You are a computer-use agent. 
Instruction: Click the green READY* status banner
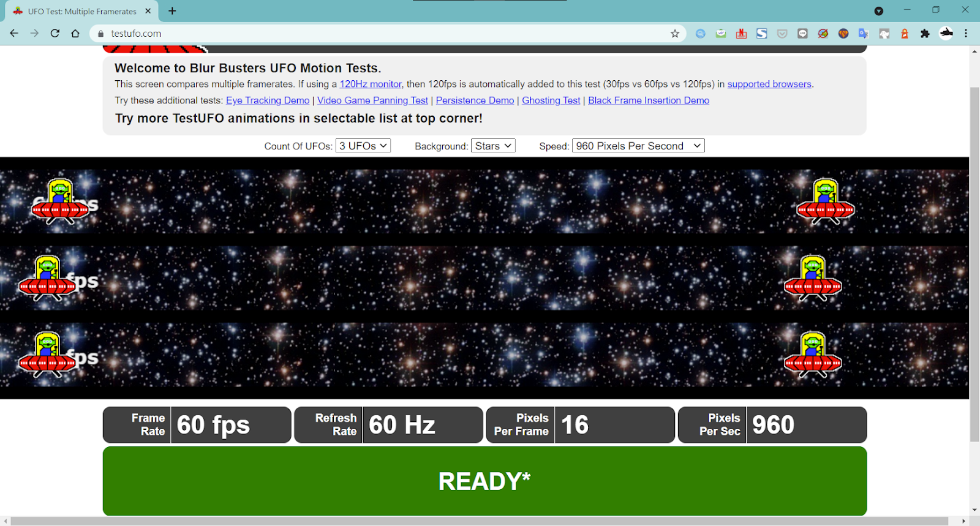(x=484, y=481)
